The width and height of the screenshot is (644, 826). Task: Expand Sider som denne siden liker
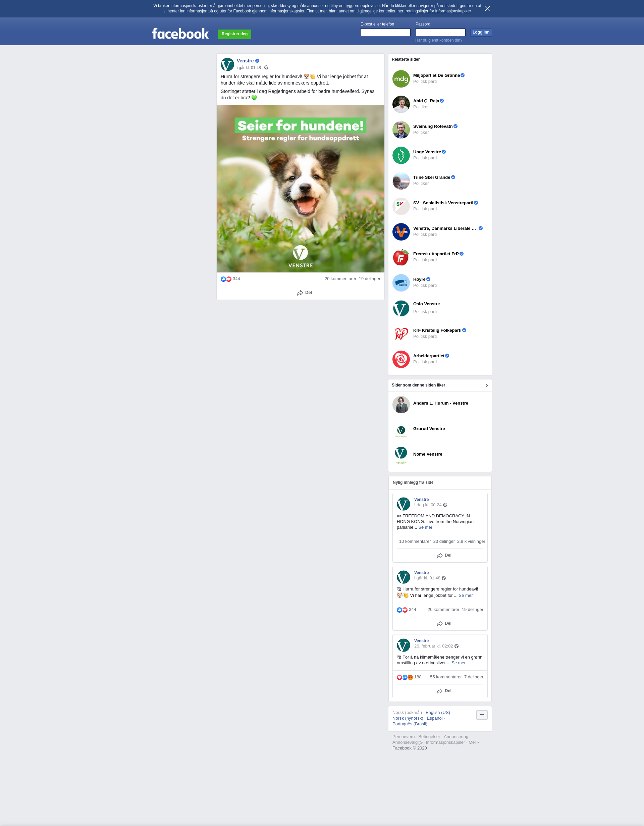click(486, 385)
